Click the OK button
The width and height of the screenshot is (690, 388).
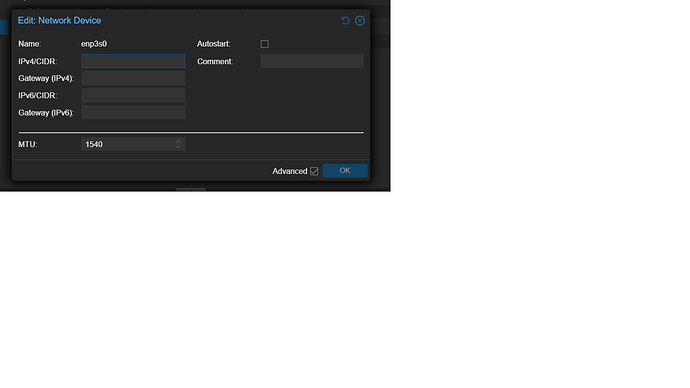[345, 171]
